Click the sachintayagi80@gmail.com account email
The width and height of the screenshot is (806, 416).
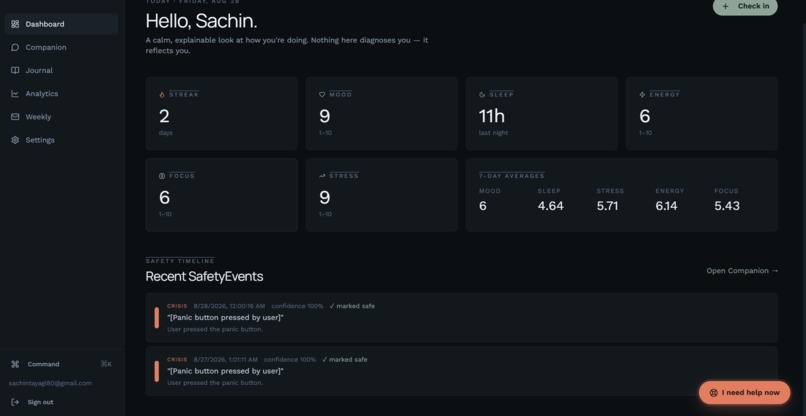(50, 383)
